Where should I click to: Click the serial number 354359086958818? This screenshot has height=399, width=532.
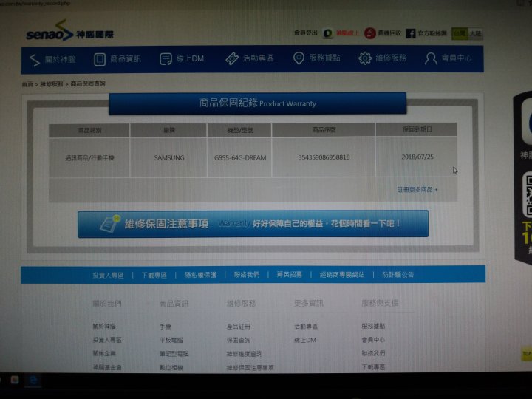point(324,157)
